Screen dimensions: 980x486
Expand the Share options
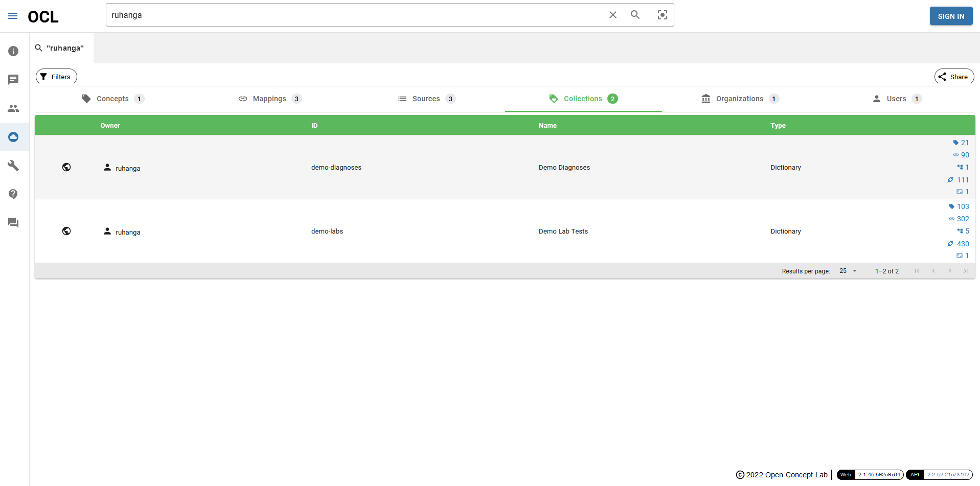click(x=954, y=76)
